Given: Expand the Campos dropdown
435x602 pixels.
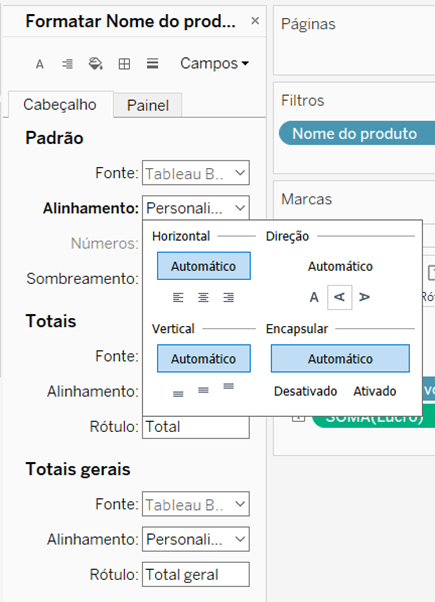Looking at the screenshot, I should pyautogui.click(x=214, y=63).
